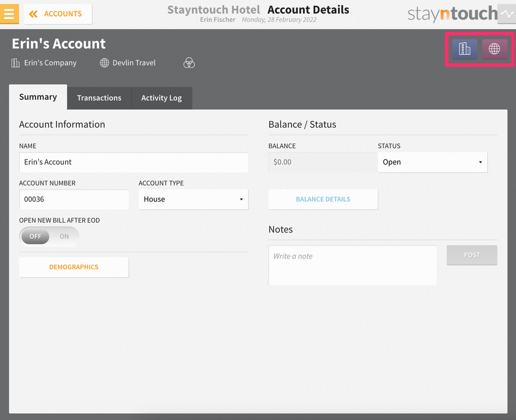Click the Post note button
Image resolution: width=516 pixels, height=420 pixels.
tap(472, 255)
